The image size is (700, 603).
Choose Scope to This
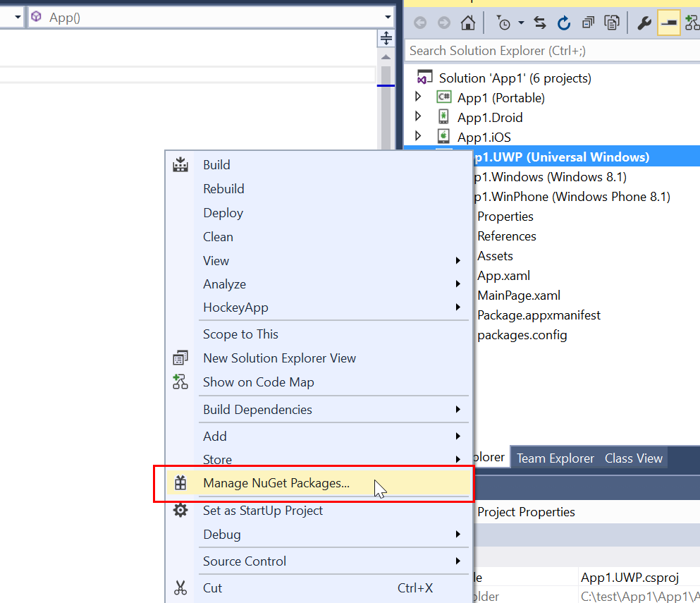click(x=318, y=334)
